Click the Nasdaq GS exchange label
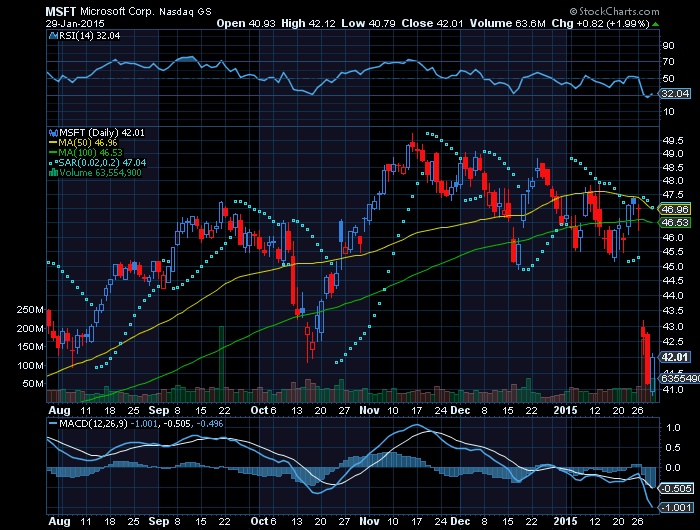 click(185, 12)
